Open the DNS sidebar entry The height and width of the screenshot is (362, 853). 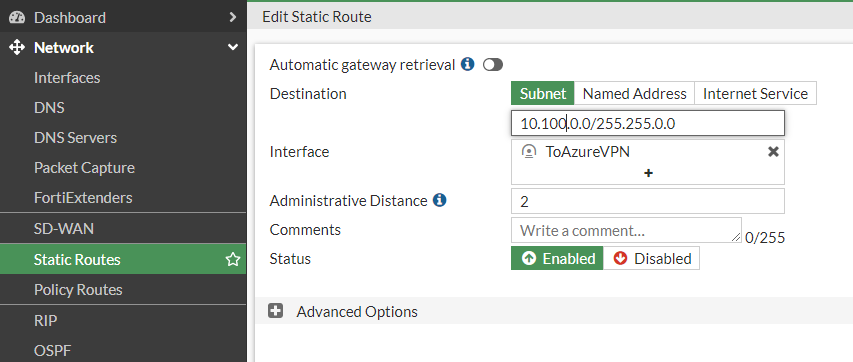point(49,108)
